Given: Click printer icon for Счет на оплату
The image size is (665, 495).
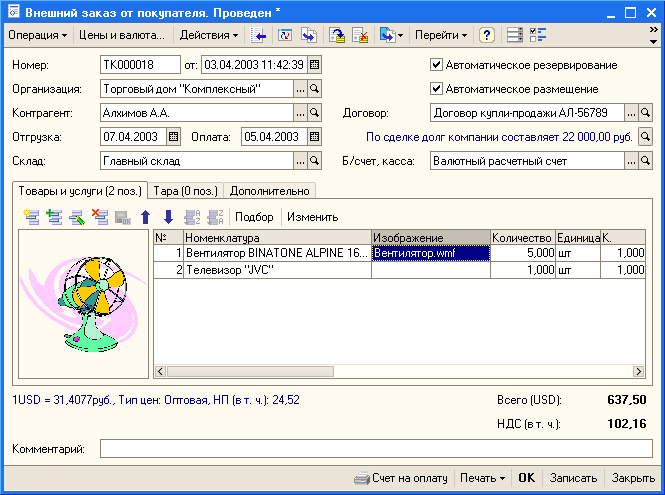Looking at the screenshot, I should tap(361, 478).
